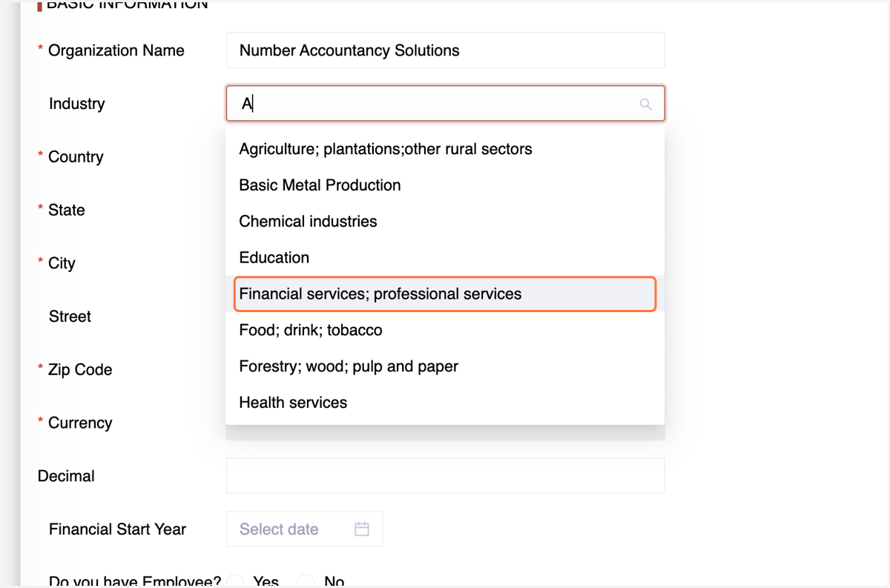Select the Yes radio button for employees
The width and height of the screenshot is (890, 588).
(x=236, y=582)
